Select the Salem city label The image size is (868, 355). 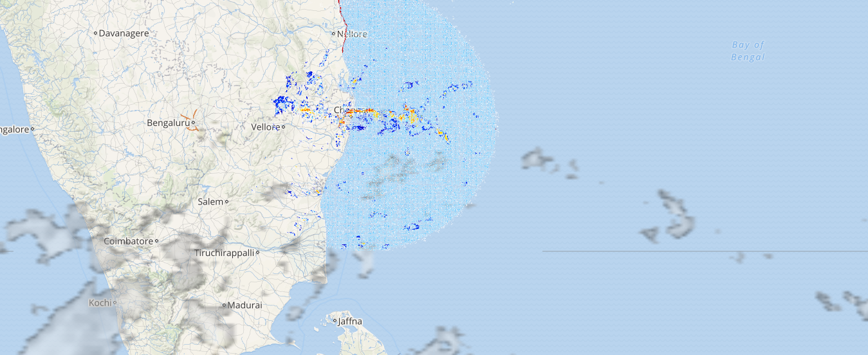[210, 201]
